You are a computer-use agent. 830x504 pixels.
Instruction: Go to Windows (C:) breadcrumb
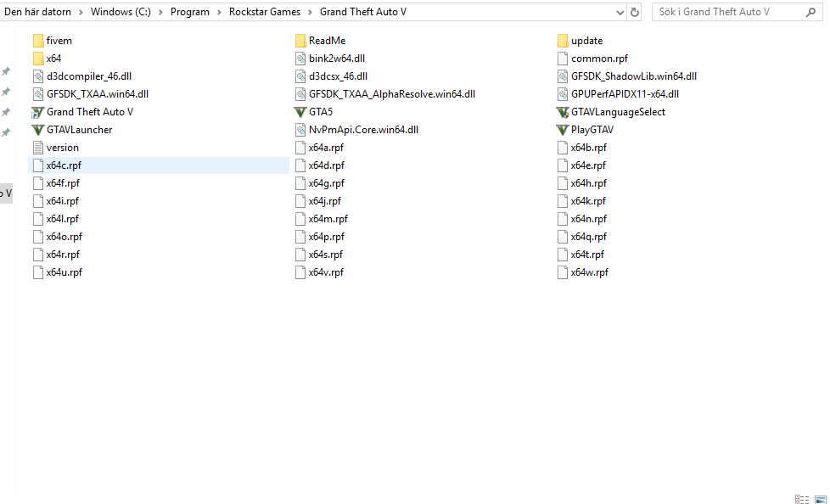click(x=121, y=12)
